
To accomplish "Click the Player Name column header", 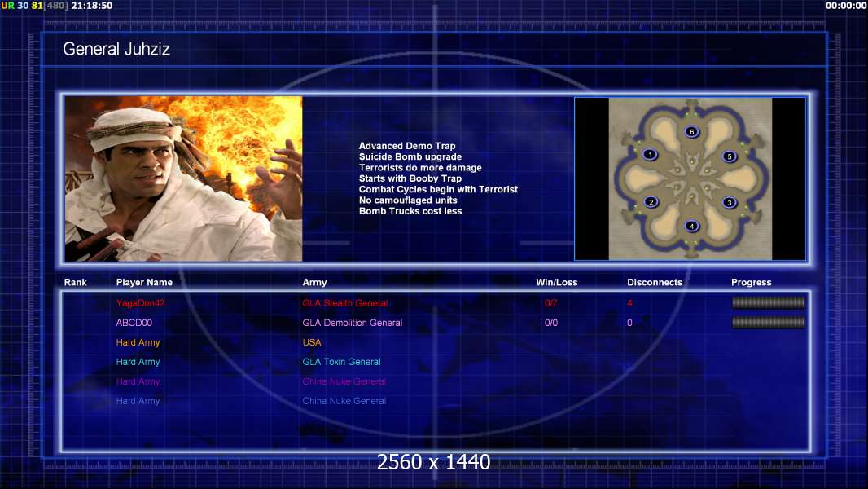I will coord(144,282).
